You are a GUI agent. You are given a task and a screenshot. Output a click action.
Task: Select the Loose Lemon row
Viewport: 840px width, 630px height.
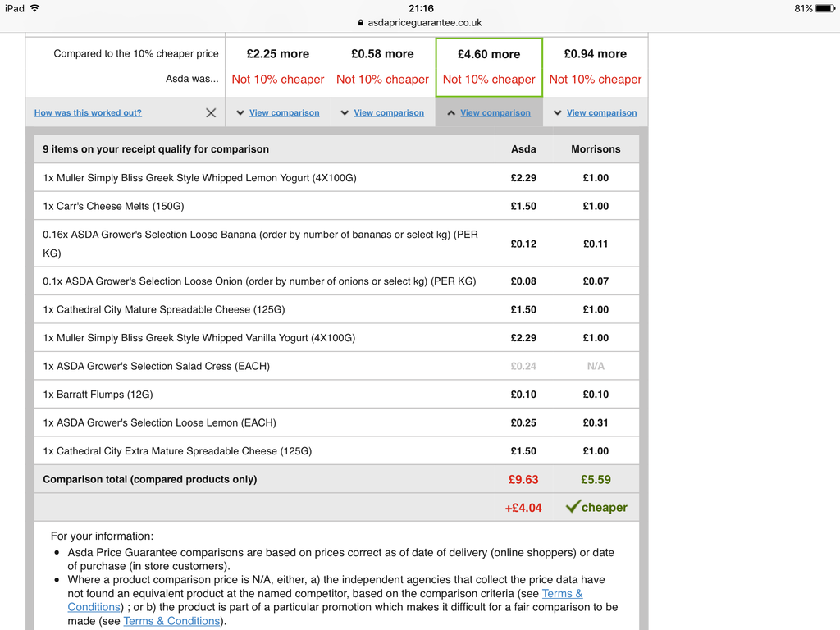(x=336, y=422)
